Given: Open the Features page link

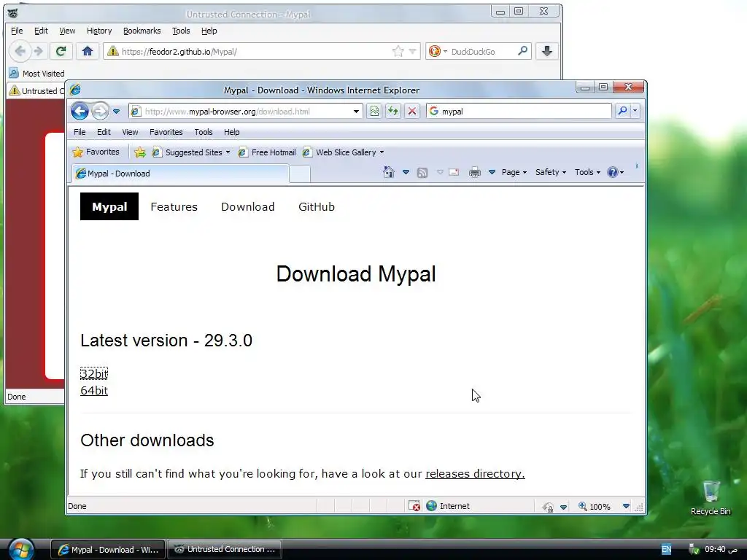Looking at the screenshot, I should click(174, 206).
